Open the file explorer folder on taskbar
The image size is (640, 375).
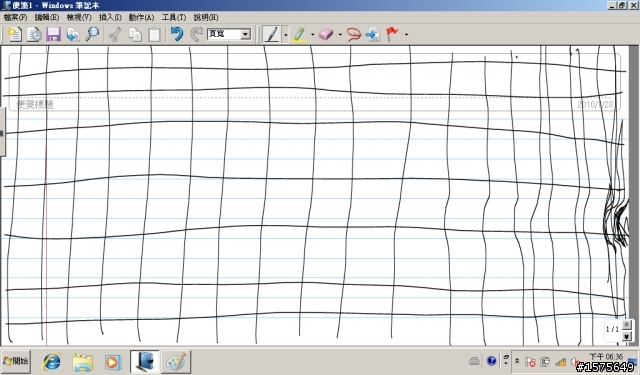[82, 362]
